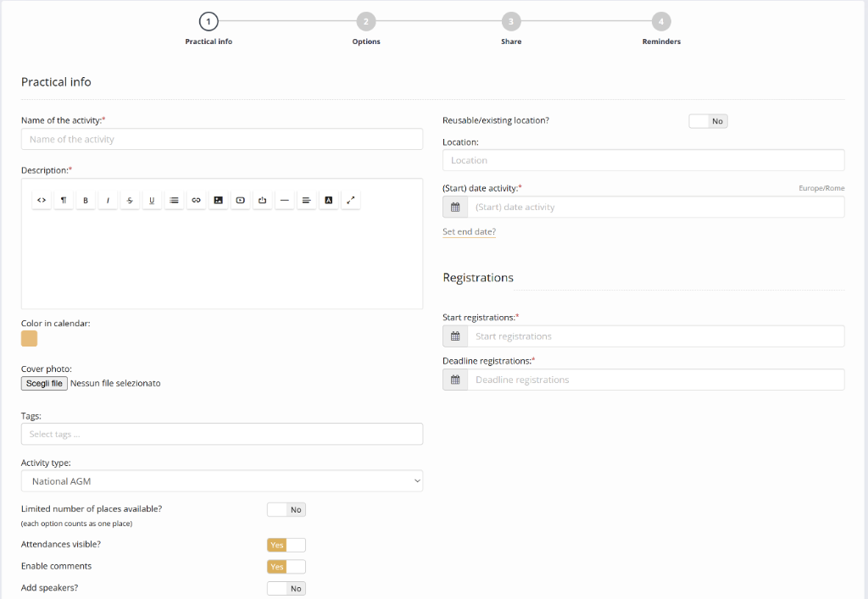Insert a link using the link icon
The image size is (868, 599).
click(196, 200)
